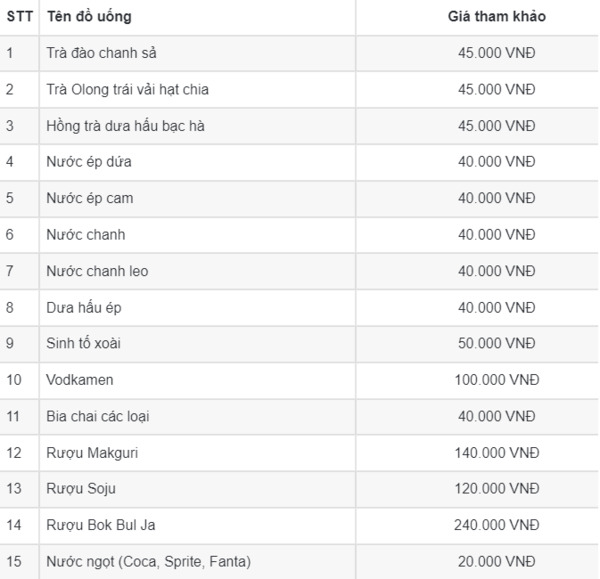This screenshot has width=600, height=579.
Task: Click the 'Nước chanh leo' drink name
Action: (98, 271)
